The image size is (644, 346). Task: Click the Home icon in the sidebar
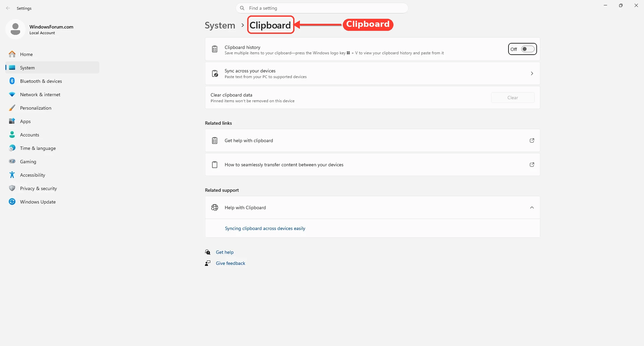pyautogui.click(x=12, y=54)
